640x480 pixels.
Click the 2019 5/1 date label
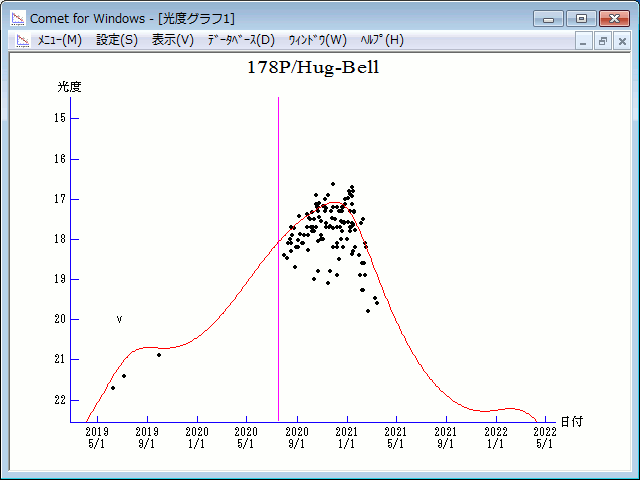(97, 438)
